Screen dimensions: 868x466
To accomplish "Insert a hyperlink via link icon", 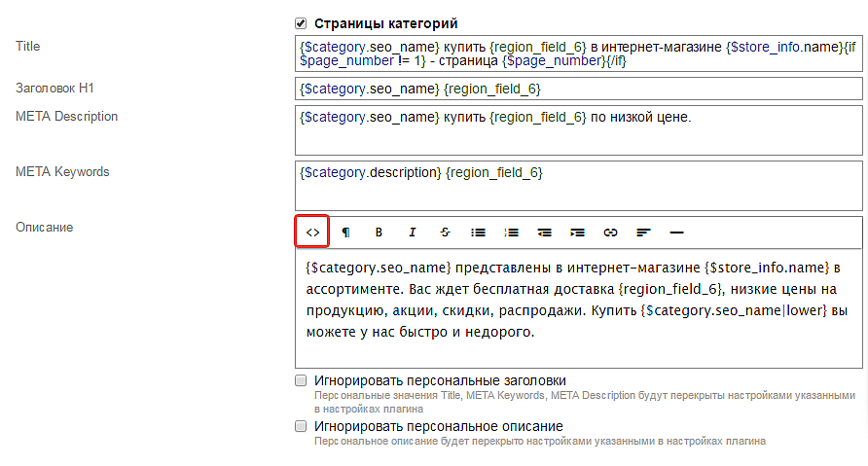I will pos(610,233).
